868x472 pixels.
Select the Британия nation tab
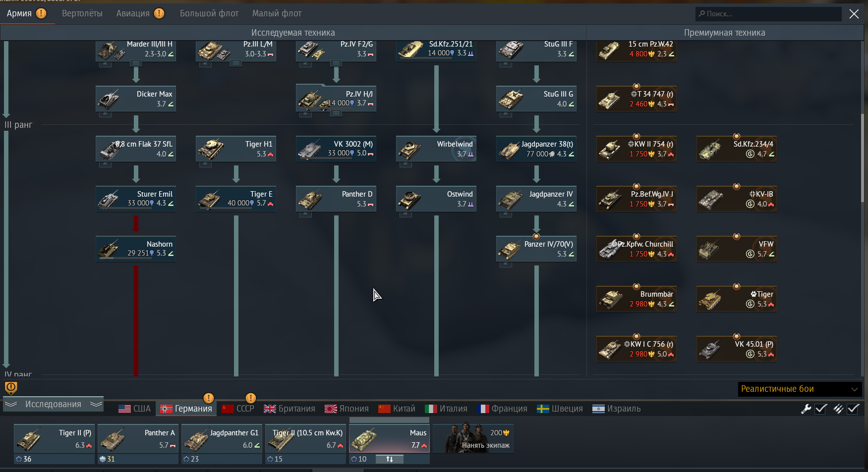(x=289, y=409)
